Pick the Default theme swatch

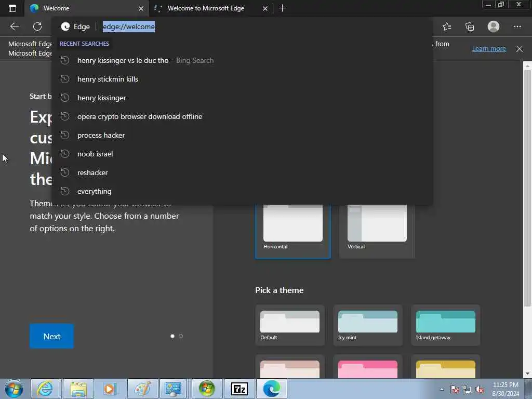pyautogui.click(x=290, y=325)
